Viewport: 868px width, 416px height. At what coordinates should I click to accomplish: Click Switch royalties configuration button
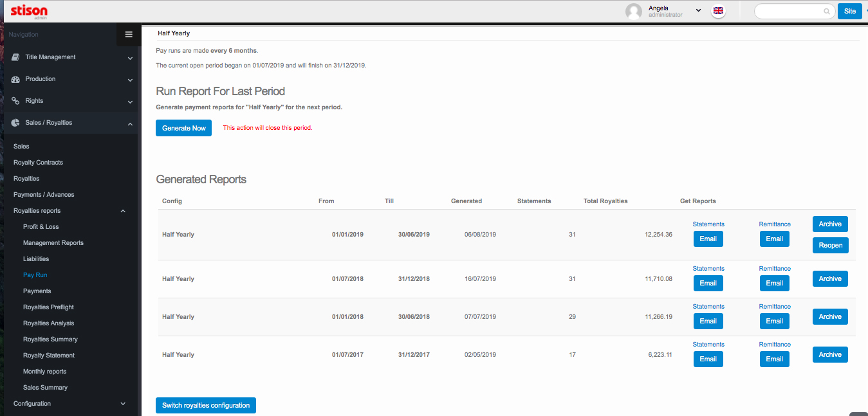click(x=206, y=405)
